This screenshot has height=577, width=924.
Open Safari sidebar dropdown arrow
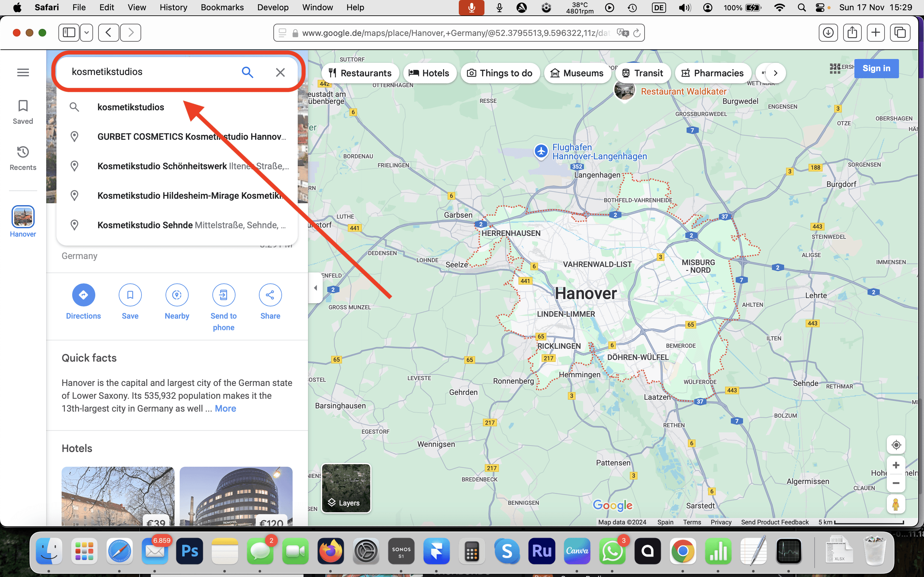[x=87, y=33]
